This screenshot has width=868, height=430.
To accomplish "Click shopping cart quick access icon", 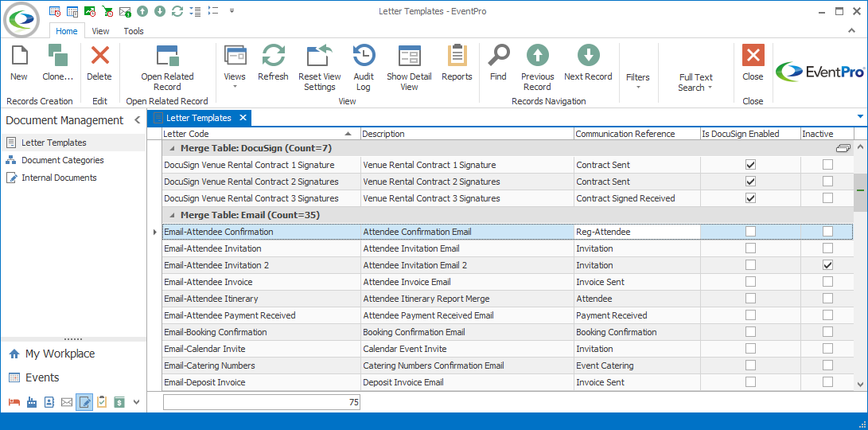I will coord(107,10).
